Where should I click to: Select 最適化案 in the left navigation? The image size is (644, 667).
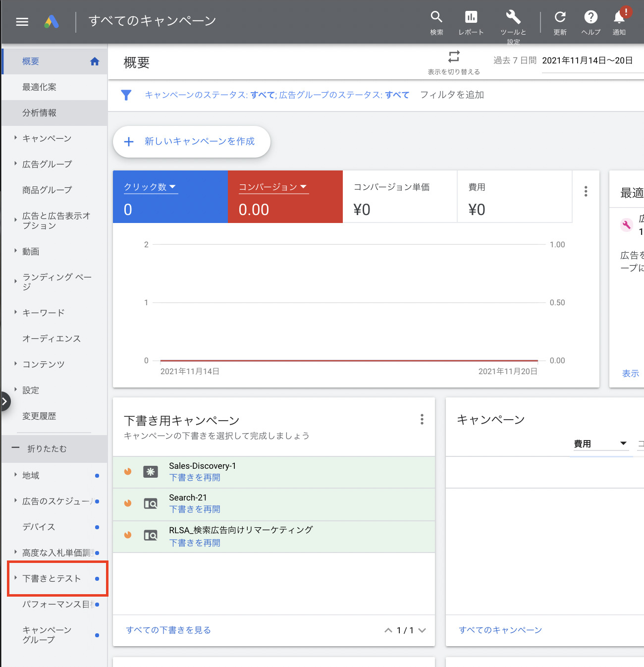coord(39,87)
